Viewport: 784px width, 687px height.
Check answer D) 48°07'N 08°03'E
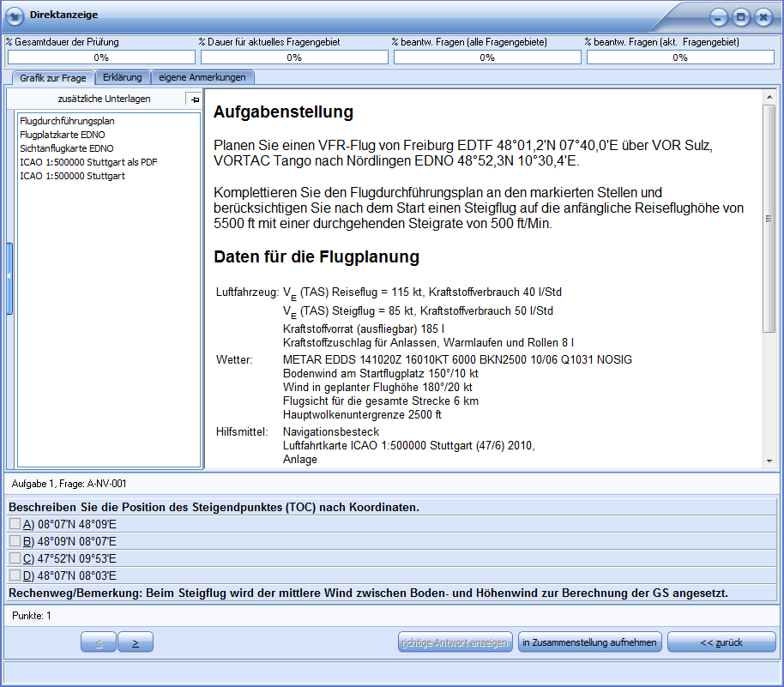pyautogui.click(x=15, y=575)
